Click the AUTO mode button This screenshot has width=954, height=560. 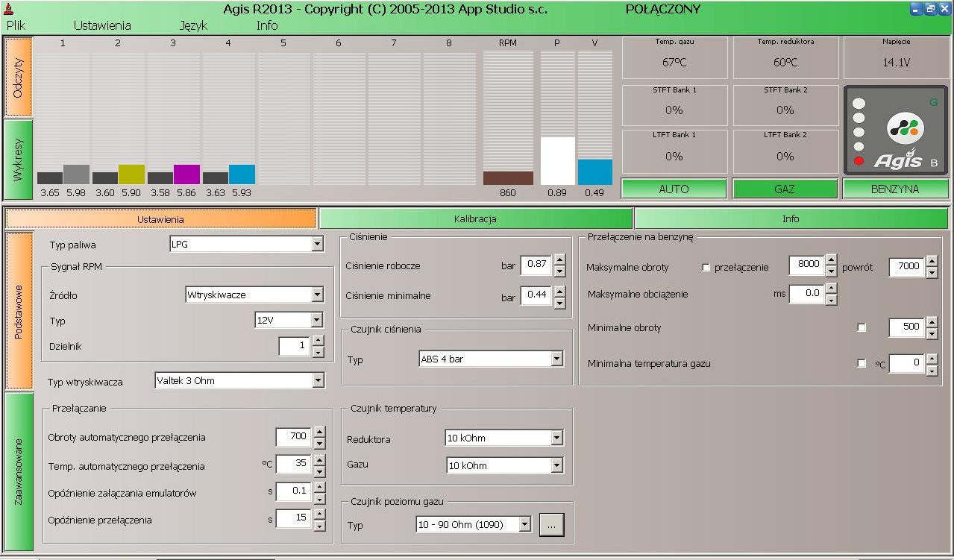[x=674, y=189]
